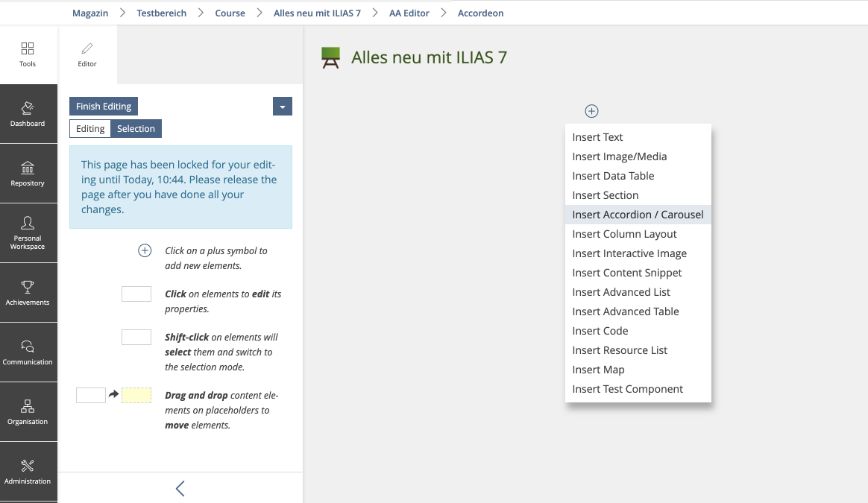Choose Insert Accordion / Carousel
Image resolution: width=868 pixels, height=503 pixels.
point(638,215)
